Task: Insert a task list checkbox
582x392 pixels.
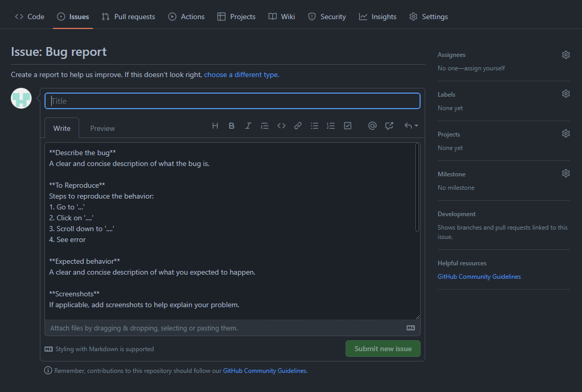Action: pos(348,126)
